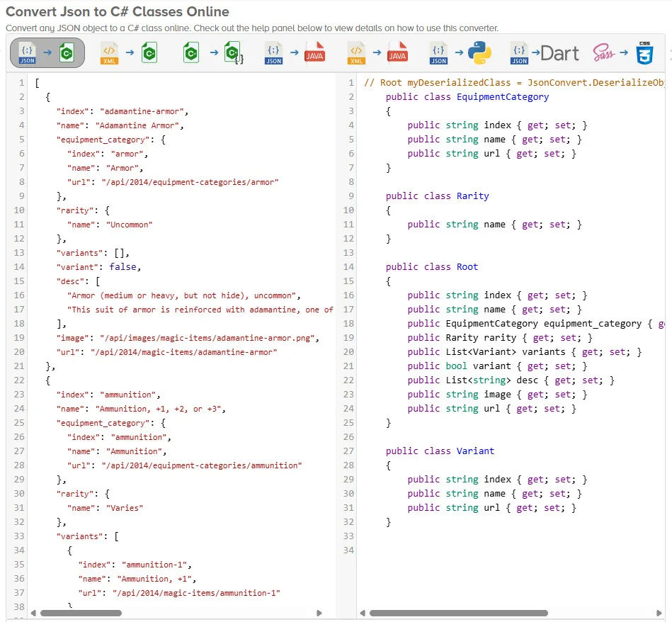672x622 pixels.
Task: Open the Sass to CSS converter
Action: click(623, 52)
